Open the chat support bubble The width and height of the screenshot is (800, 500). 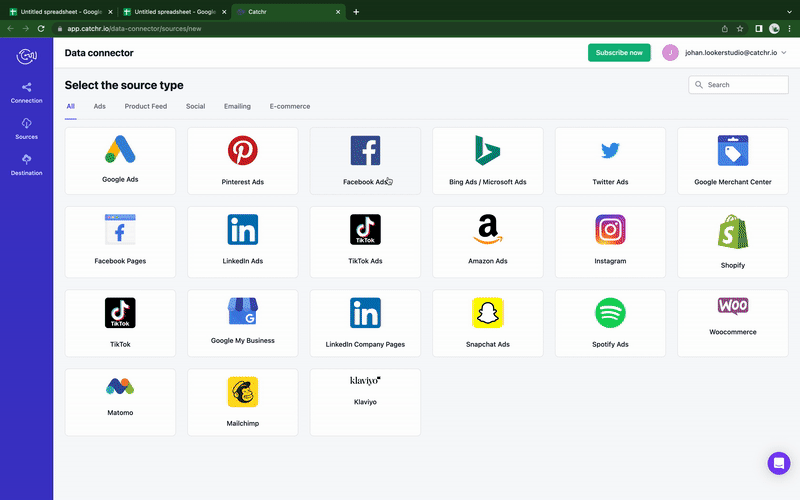(x=779, y=463)
